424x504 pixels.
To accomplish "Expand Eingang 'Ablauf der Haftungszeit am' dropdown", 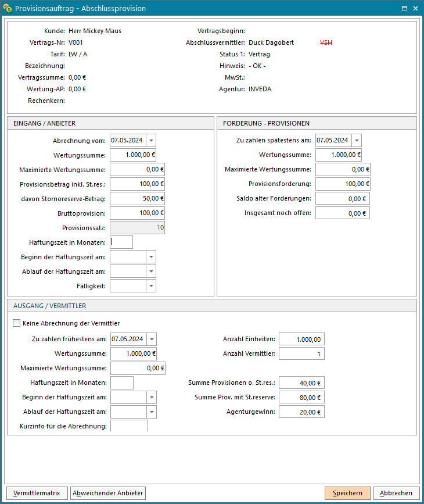I will pos(151,271).
